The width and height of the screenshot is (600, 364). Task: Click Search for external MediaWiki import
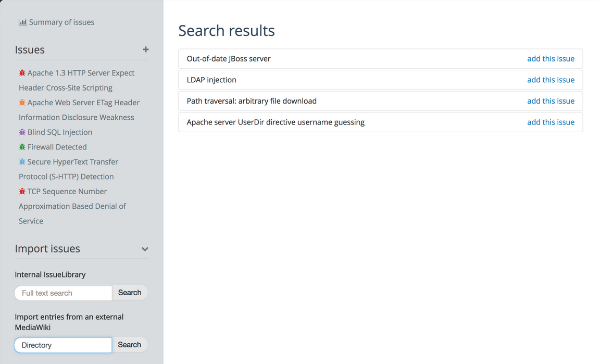click(130, 345)
